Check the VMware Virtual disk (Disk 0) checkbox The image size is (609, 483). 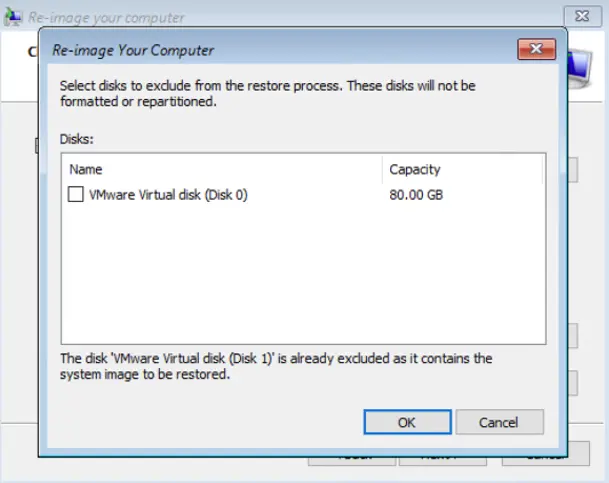click(75, 195)
